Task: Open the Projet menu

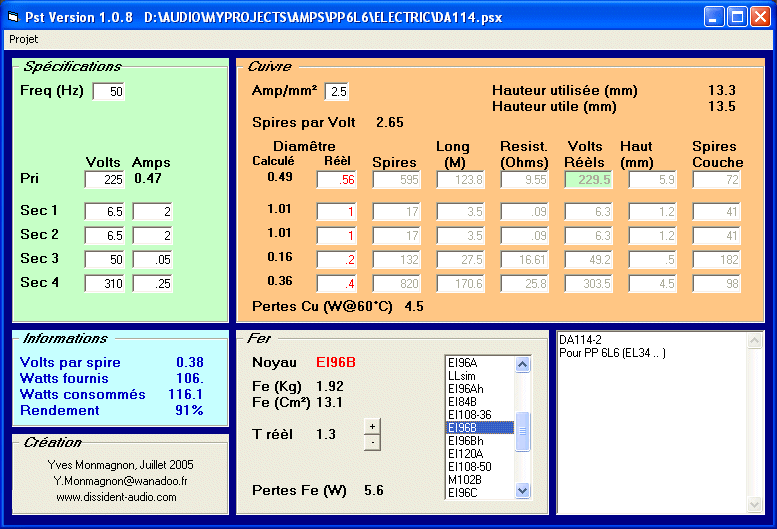Action: [x=24, y=38]
